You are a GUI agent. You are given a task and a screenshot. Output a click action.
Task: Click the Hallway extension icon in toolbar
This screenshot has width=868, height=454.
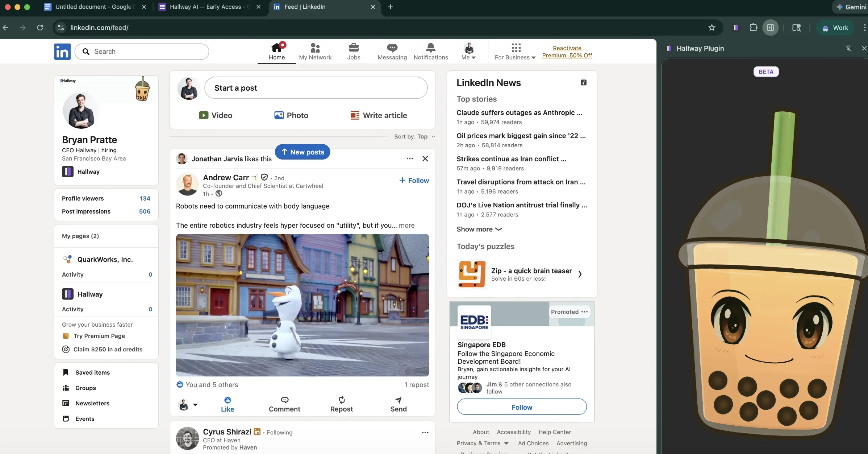click(x=736, y=28)
